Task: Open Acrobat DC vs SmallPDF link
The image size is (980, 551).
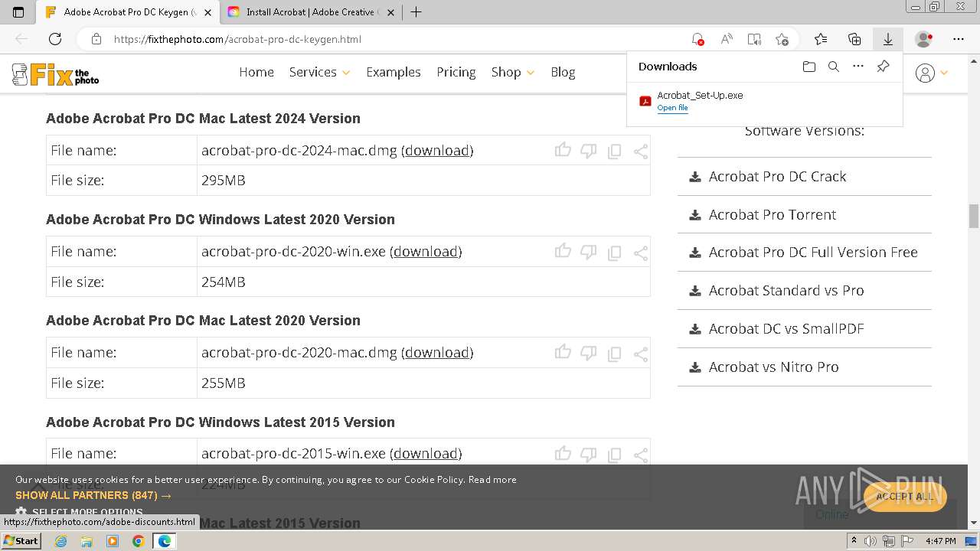Action: tap(786, 328)
